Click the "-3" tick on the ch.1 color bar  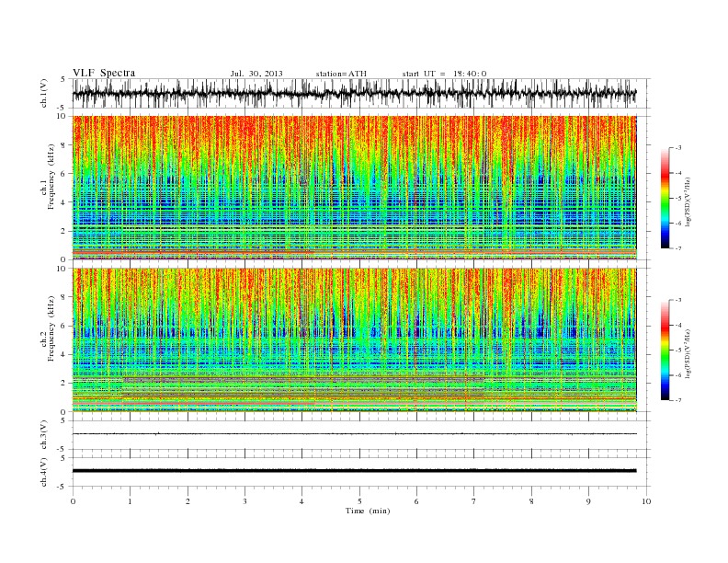(x=677, y=148)
